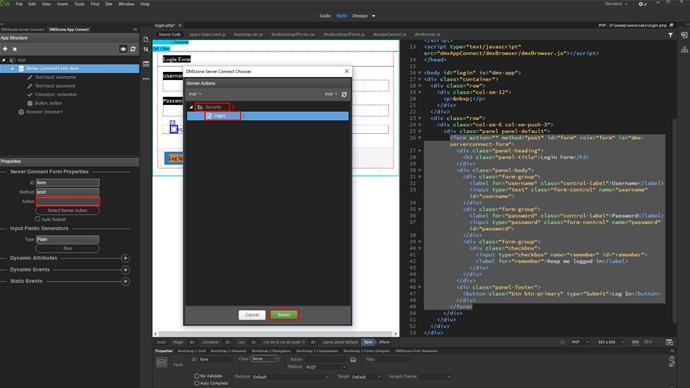Select the Source Code related-file tab

pos(169,34)
